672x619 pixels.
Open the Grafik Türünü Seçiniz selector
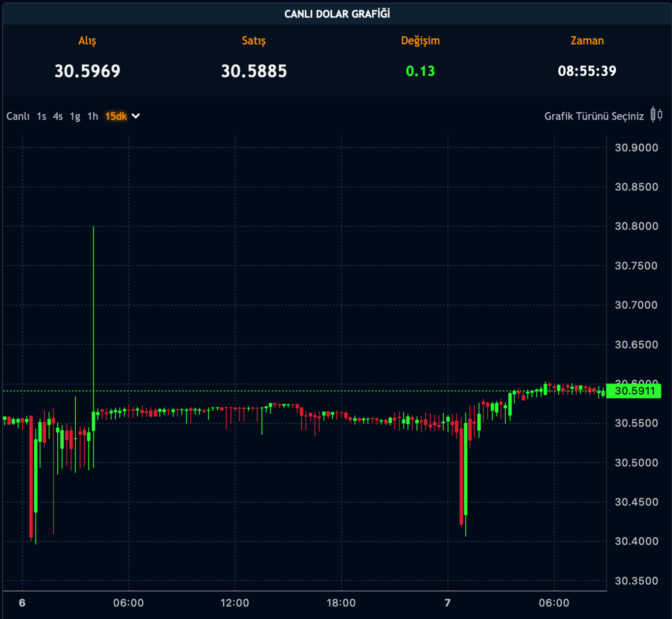pos(594,116)
